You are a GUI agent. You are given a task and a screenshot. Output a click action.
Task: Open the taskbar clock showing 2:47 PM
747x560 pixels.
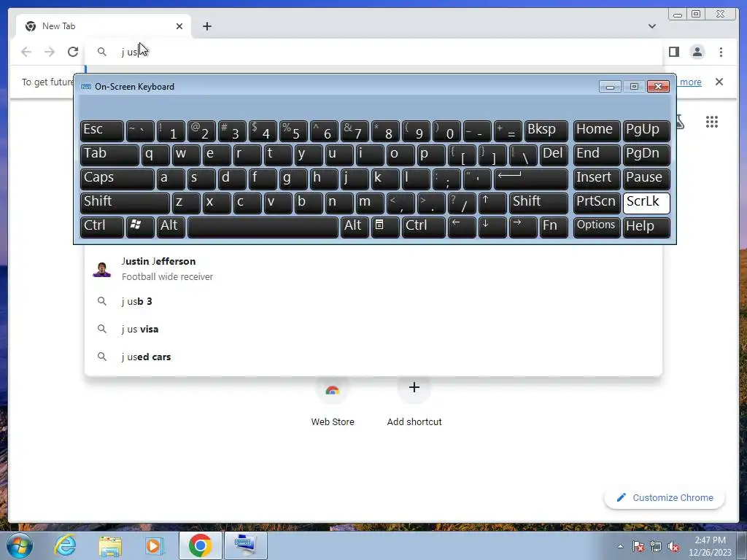click(710, 546)
